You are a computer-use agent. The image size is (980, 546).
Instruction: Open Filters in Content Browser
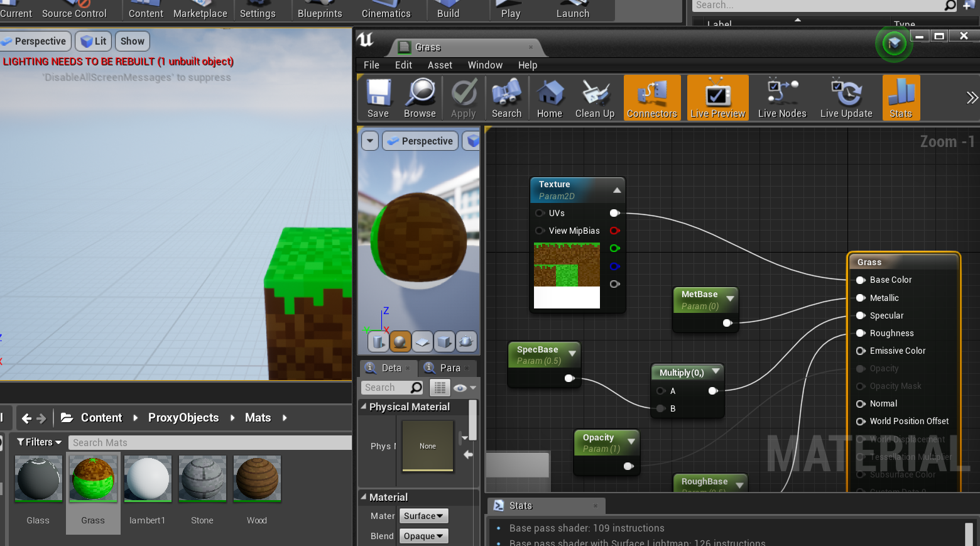[39, 442]
